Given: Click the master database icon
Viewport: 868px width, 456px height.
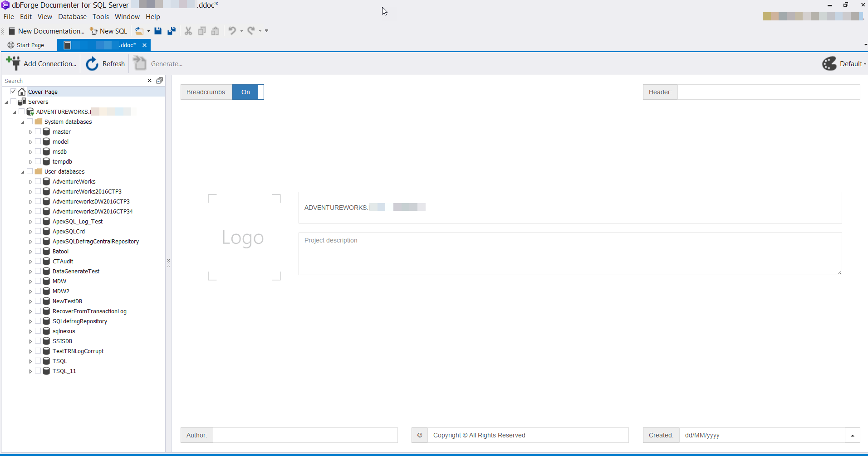Looking at the screenshot, I should pos(46,131).
